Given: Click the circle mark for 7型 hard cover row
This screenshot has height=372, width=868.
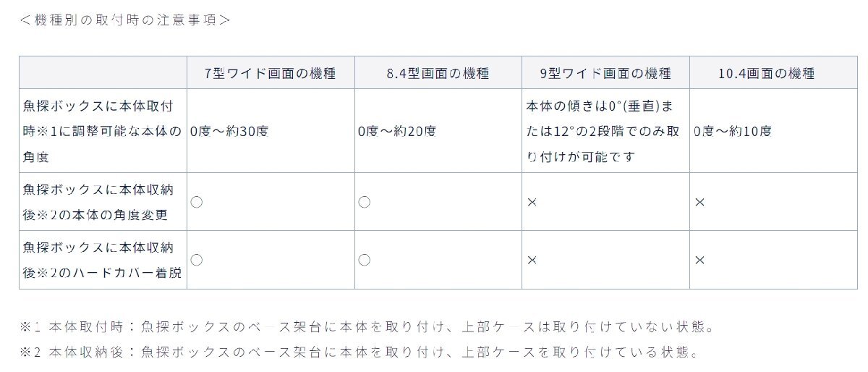Looking at the screenshot, I should (196, 260).
